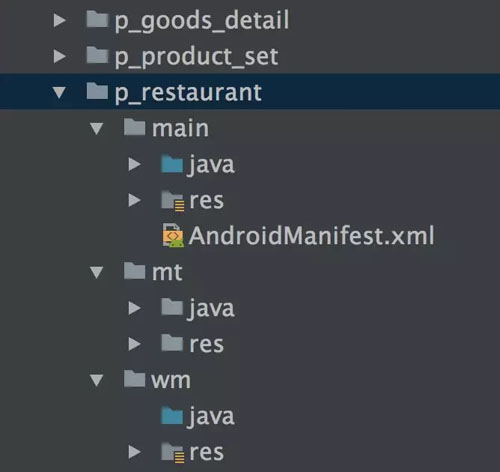Click the res resource folder icon under main
Screen dimensions: 500x472
(x=173, y=201)
